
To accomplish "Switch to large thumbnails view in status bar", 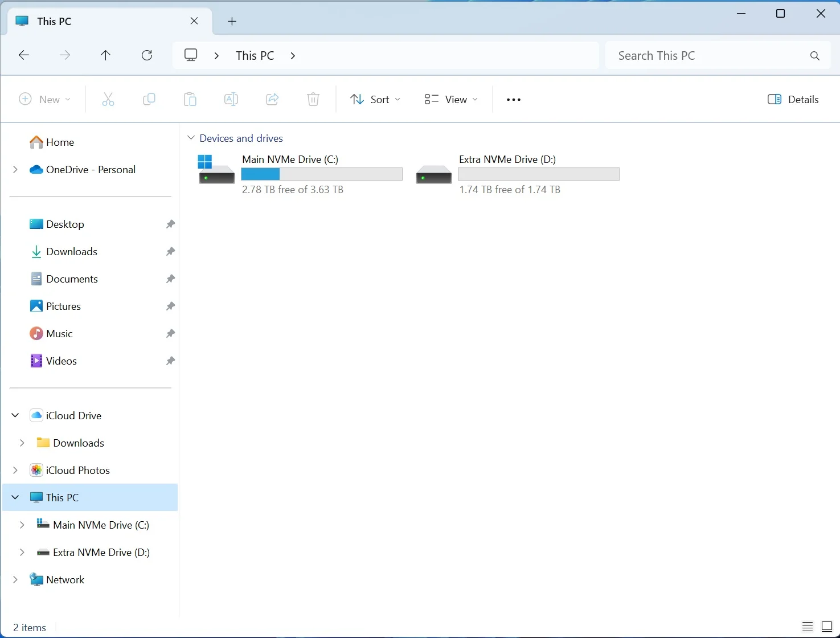I will (x=827, y=627).
